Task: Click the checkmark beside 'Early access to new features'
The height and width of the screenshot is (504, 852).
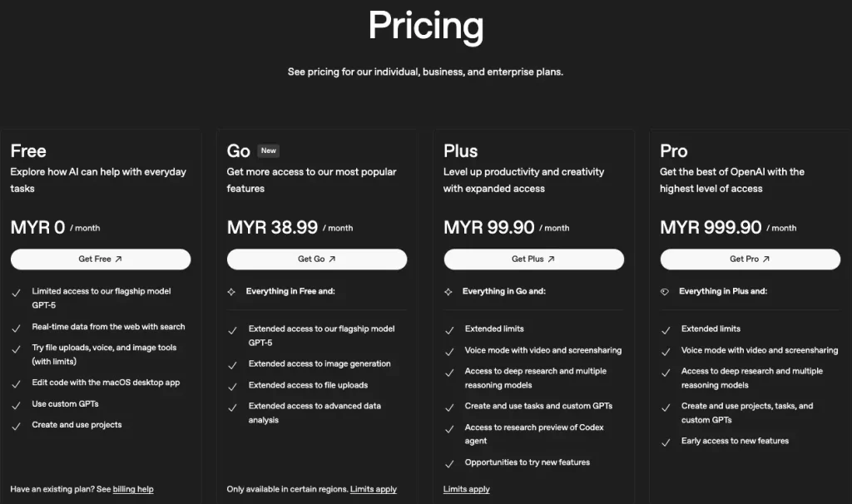Action: point(666,441)
